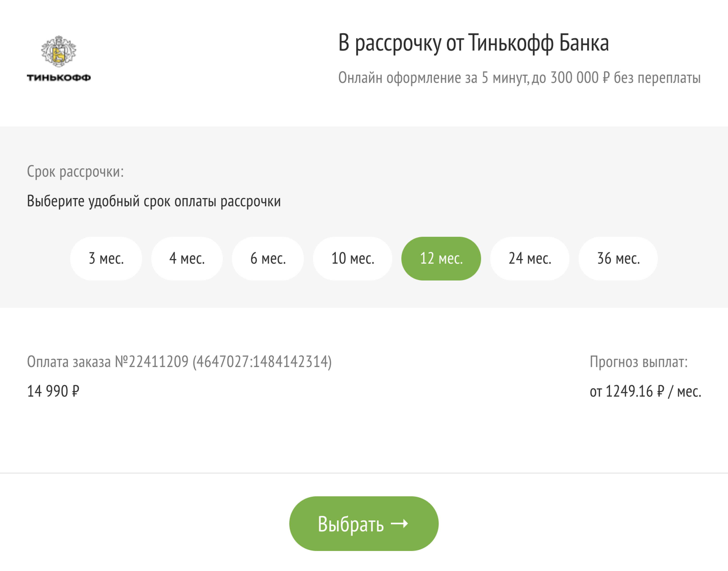Click the order amount 14 990 ₽
728x571 pixels.
click(x=53, y=391)
